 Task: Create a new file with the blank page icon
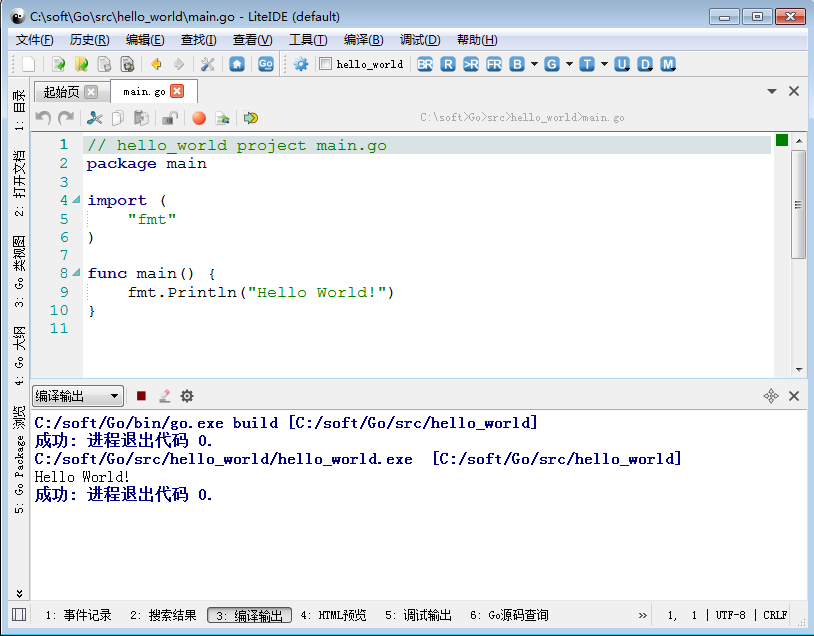point(29,64)
